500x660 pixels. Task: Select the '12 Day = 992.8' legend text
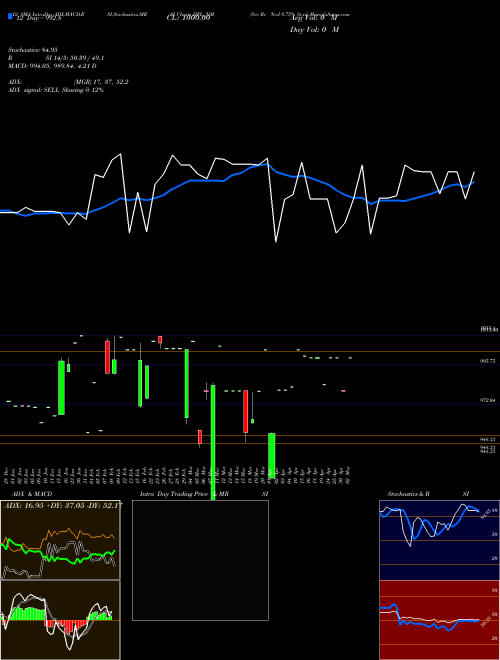pyautogui.click(x=39, y=18)
